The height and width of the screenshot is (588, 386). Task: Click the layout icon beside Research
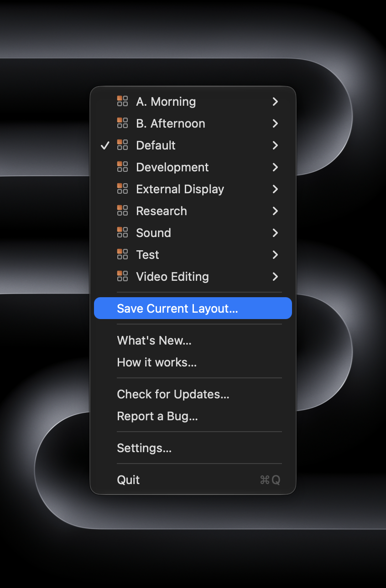pyautogui.click(x=122, y=211)
